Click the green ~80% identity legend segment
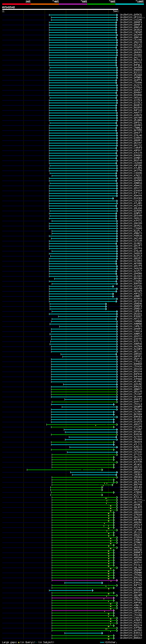Image resolution: width=146 pixels, height=644 pixels. (101, 4)
